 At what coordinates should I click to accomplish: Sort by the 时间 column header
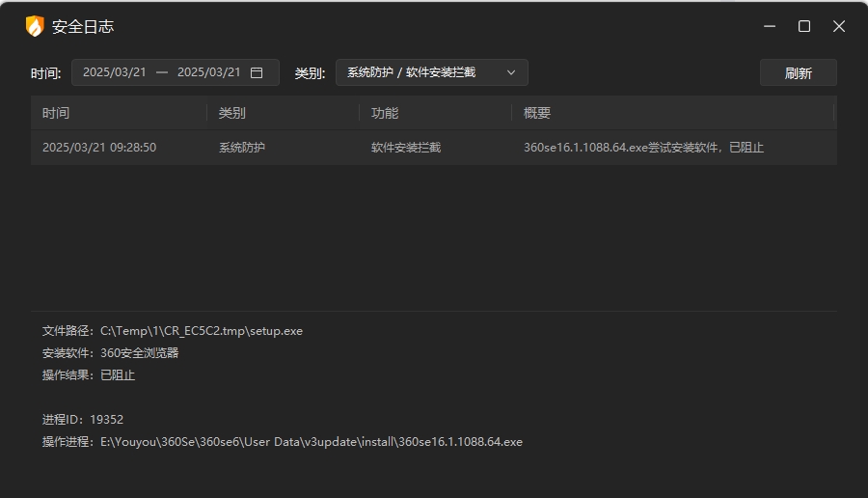(x=56, y=113)
